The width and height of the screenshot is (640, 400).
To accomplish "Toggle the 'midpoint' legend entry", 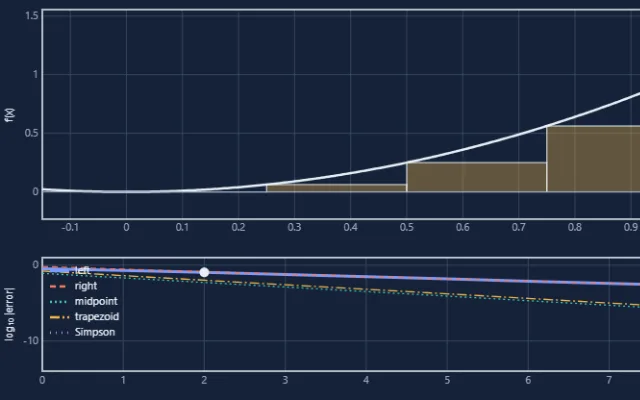I will [84, 302].
